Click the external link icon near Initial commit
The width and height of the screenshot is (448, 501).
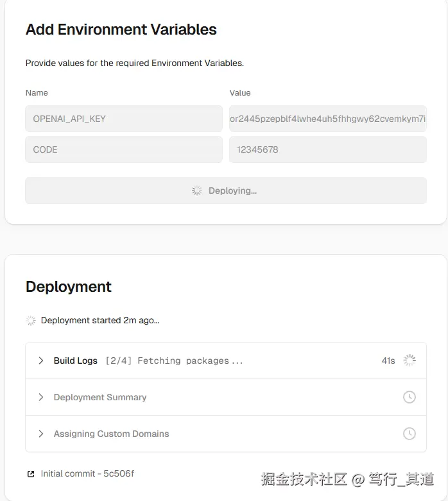click(31, 474)
